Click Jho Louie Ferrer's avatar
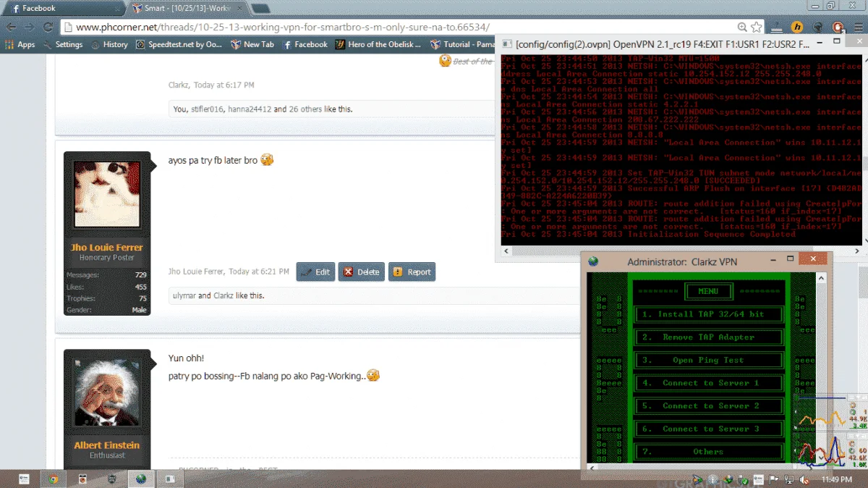Screen dimensions: 868x488 click(107, 195)
